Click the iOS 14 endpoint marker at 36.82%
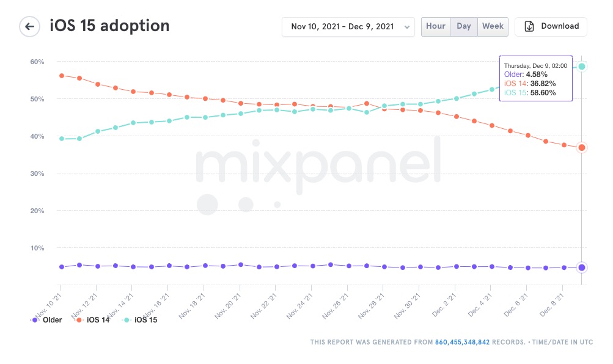This screenshot has height=364, width=613. click(582, 147)
